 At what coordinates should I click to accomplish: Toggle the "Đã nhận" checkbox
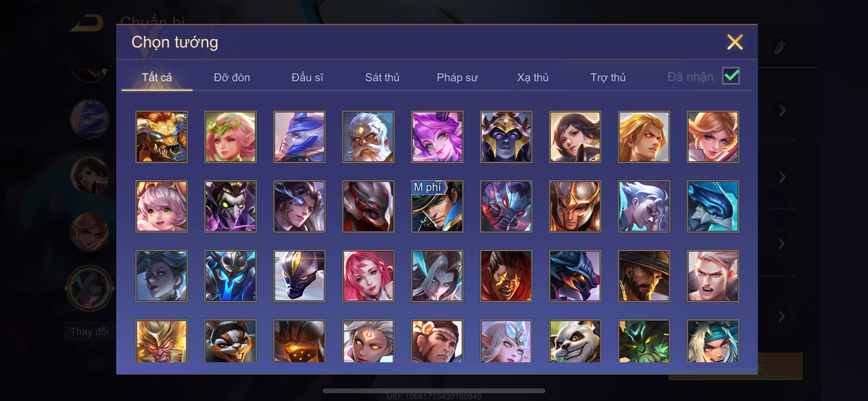(731, 76)
